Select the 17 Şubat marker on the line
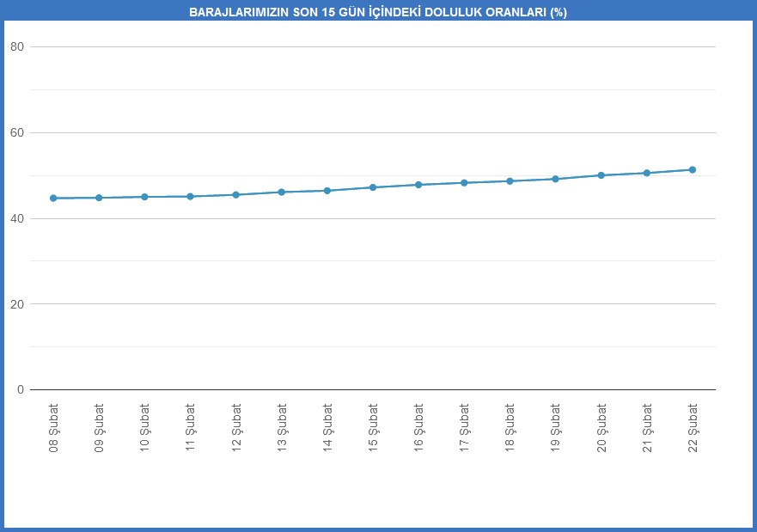The width and height of the screenshot is (757, 532). pos(464,183)
